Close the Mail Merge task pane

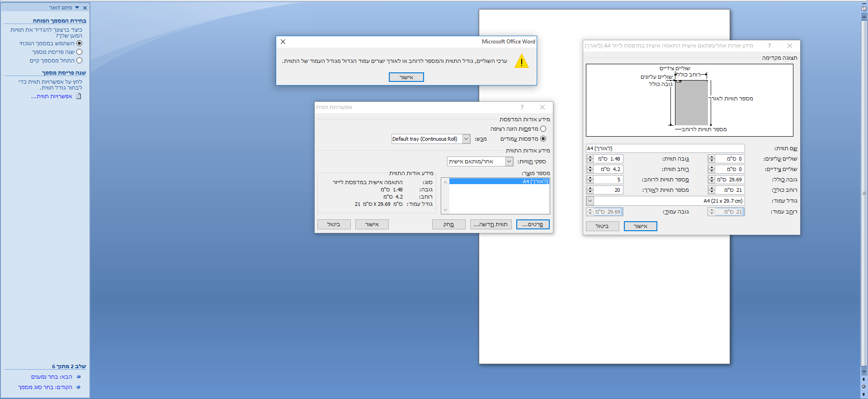click(x=85, y=8)
